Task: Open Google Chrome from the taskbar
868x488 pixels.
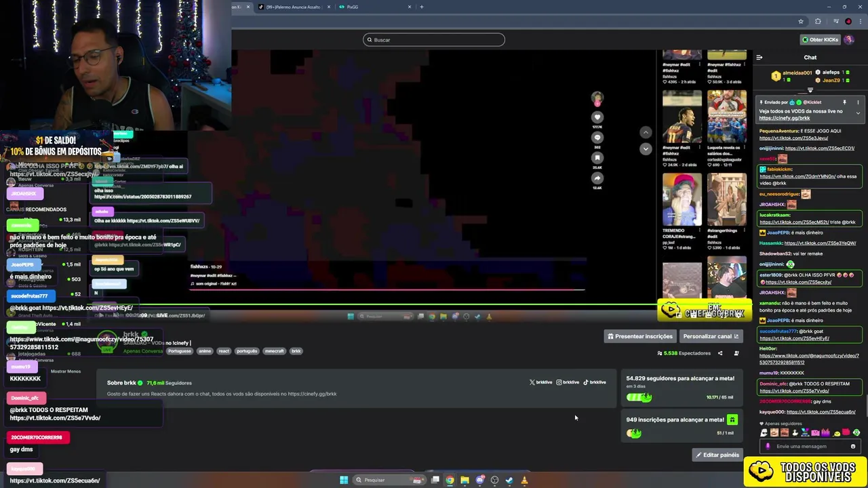Action: pyautogui.click(x=450, y=480)
